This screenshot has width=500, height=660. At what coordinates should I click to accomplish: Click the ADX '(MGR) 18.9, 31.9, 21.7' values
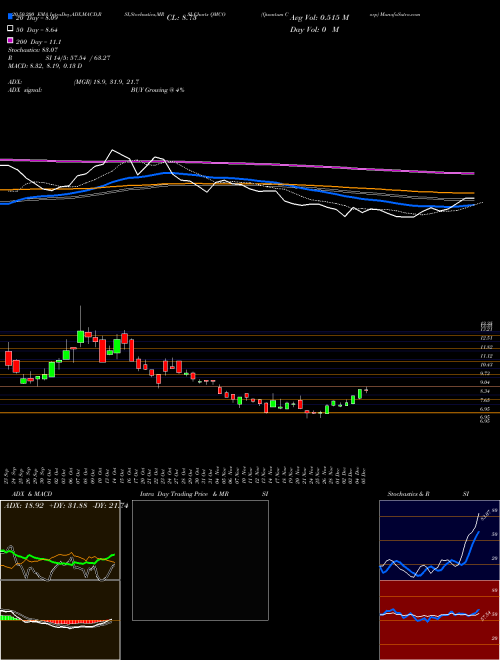(x=106, y=82)
